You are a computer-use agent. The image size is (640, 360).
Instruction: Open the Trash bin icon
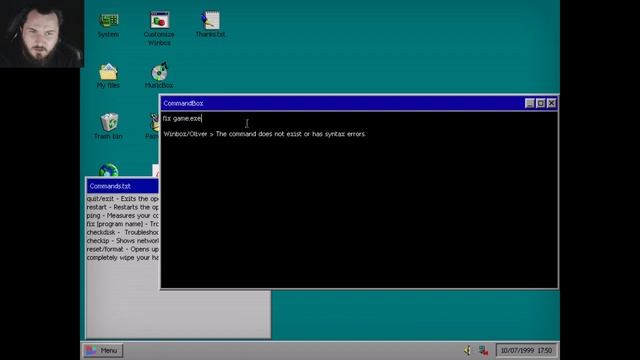[x=108, y=126]
